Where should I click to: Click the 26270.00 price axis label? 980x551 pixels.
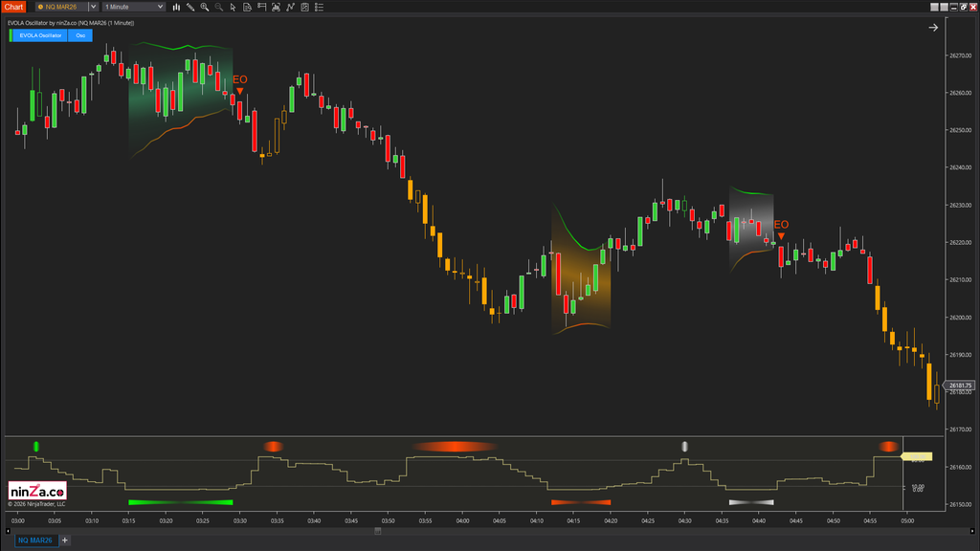pyautogui.click(x=960, y=55)
